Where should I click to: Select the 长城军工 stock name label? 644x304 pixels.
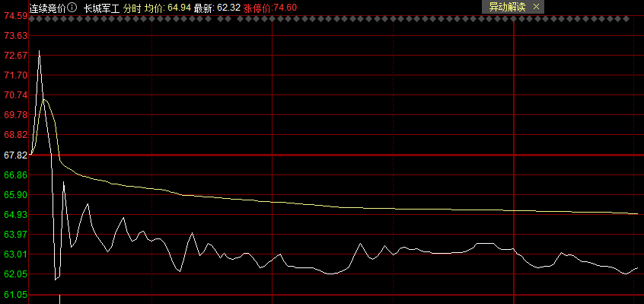coord(101,8)
